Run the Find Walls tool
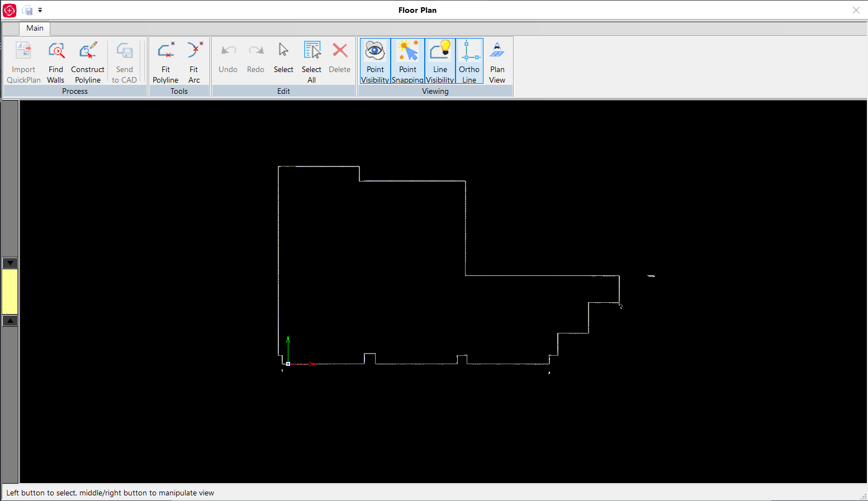Screen dimensions: 868x501 pos(56,61)
